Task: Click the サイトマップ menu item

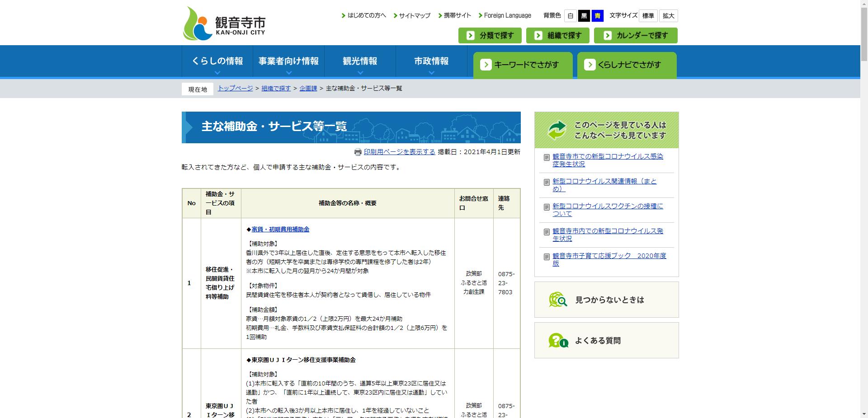Action: tap(413, 15)
